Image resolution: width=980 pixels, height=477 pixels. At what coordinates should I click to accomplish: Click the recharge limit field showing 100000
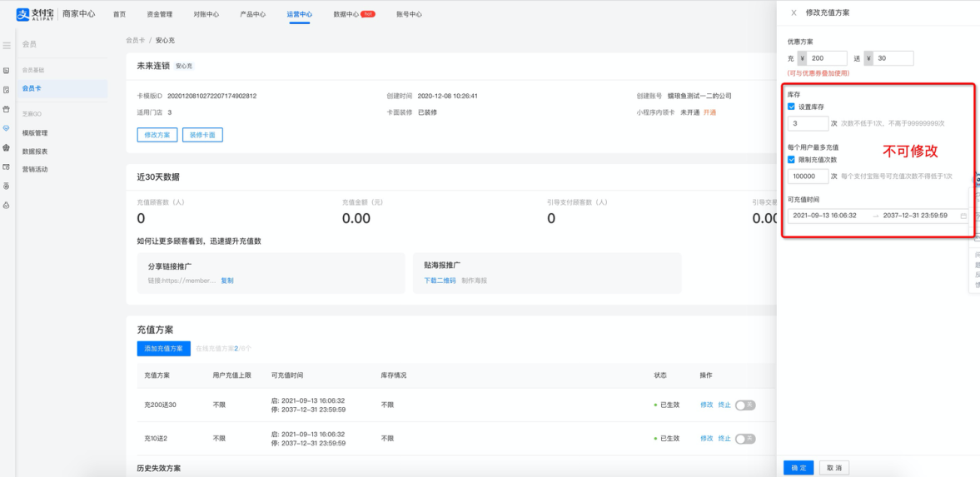coord(808,176)
